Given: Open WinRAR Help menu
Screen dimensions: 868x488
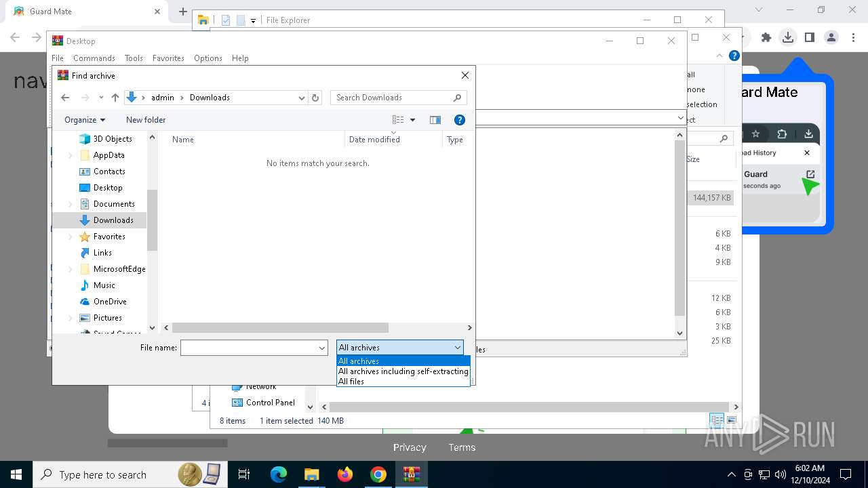Looking at the screenshot, I should 240,58.
